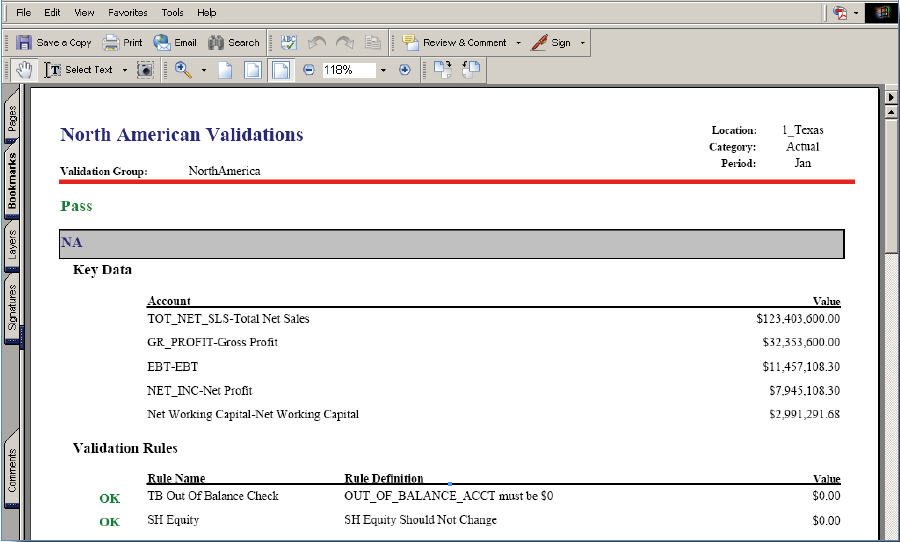This screenshot has height=542, width=900.
Task: Click the NET_INC-Net Profit account
Action: click(x=200, y=390)
